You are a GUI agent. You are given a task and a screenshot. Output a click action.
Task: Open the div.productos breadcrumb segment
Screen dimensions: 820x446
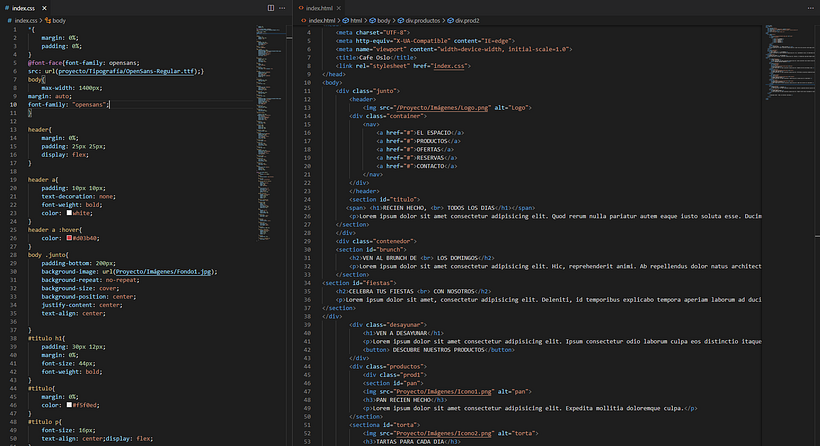pyautogui.click(x=423, y=20)
